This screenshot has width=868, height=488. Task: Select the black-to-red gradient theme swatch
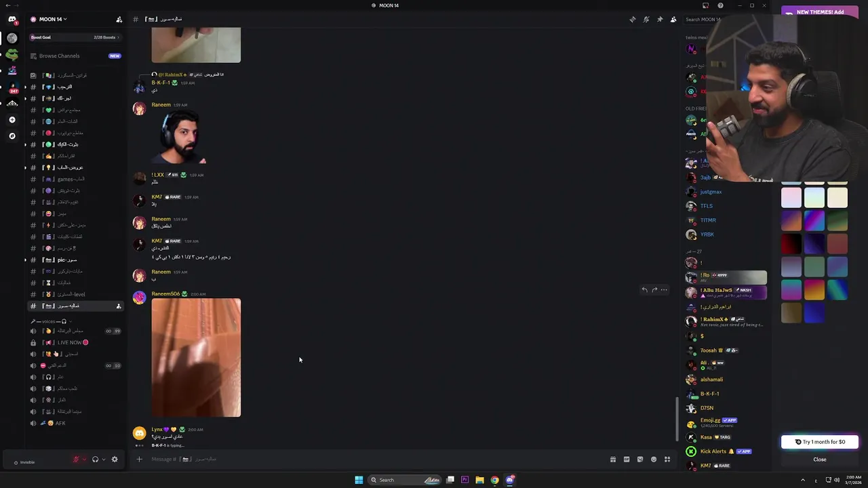pyautogui.click(x=791, y=243)
